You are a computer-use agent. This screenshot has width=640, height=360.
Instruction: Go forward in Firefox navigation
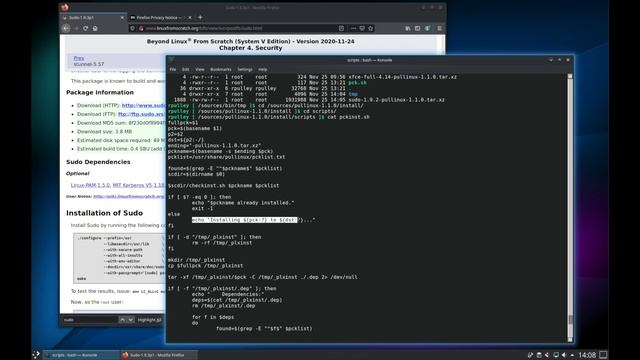point(76,28)
